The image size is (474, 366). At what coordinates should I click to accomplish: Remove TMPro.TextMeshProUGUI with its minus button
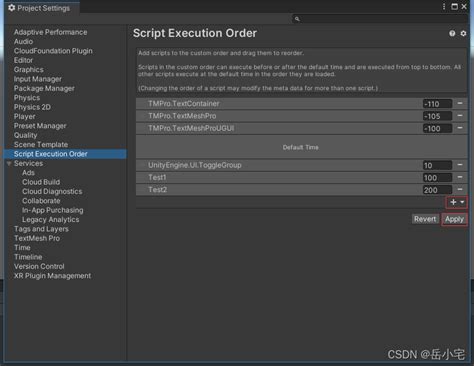point(460,128)
